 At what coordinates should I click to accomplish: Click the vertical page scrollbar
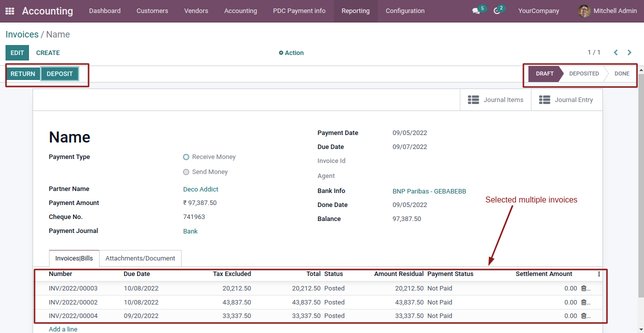[x=641, y=185]
